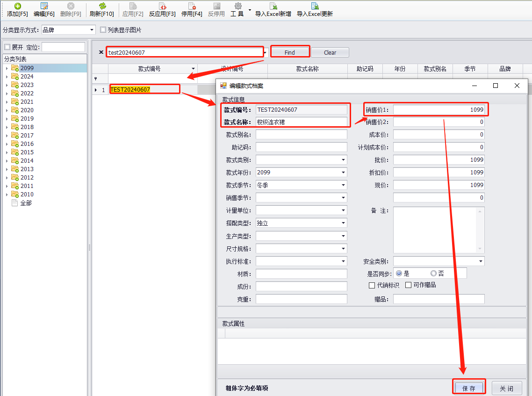Click the 助记码 column header
The image size is (532, 396).
point(365,69)
